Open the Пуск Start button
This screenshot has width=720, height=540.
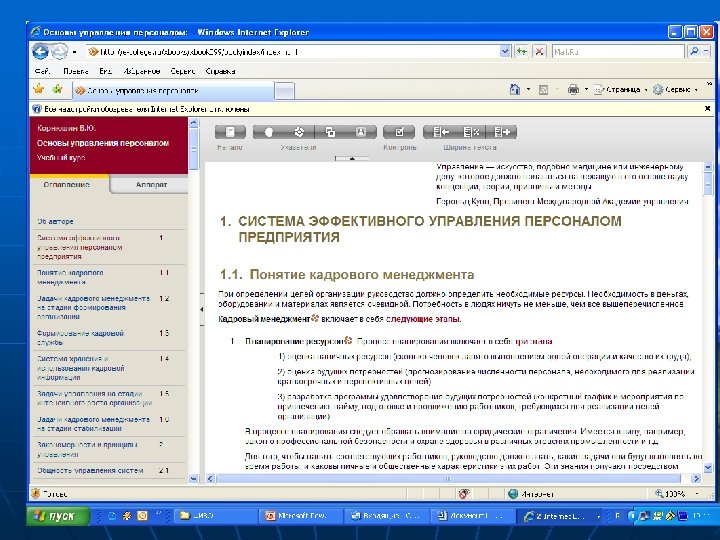[58, 516]
